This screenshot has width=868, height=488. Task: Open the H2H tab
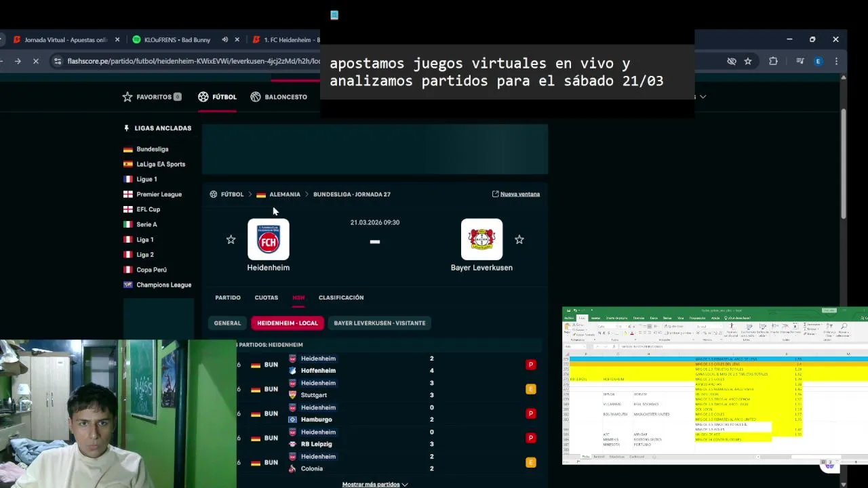[298, 298]
